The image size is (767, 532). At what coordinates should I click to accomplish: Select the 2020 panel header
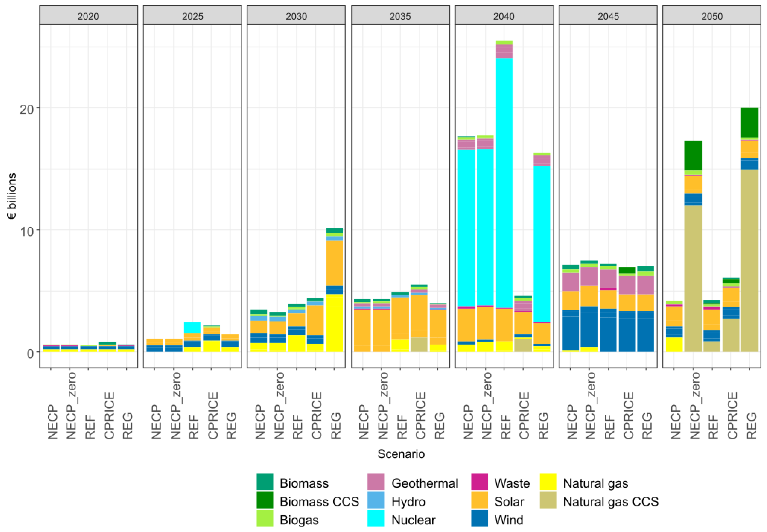88,16
